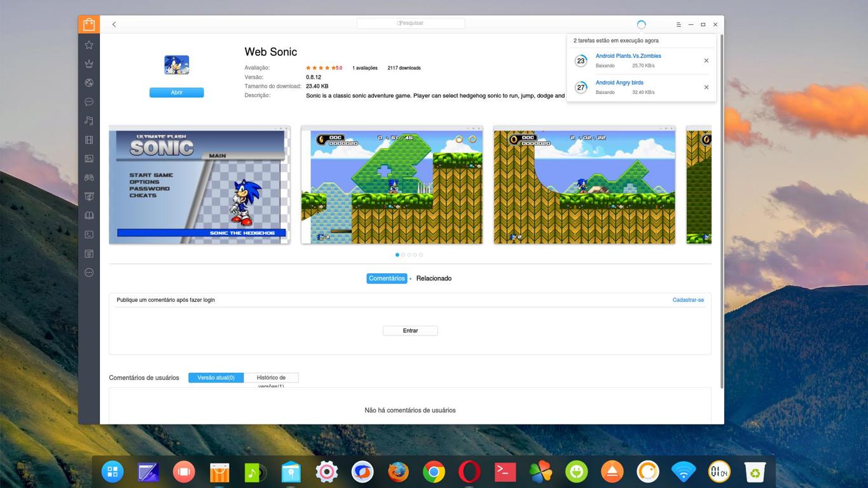
Task: Cancel the Android Angry birds download
Action: coord(706,88)
